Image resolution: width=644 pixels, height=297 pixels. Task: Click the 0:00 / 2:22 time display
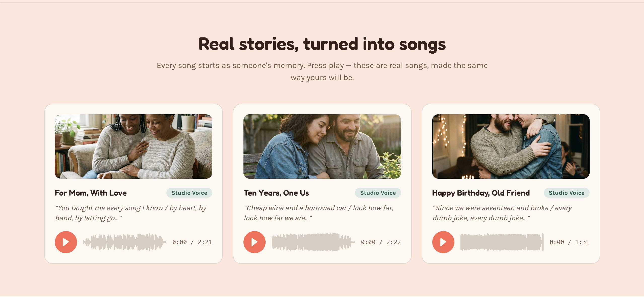tap(381, 242)
